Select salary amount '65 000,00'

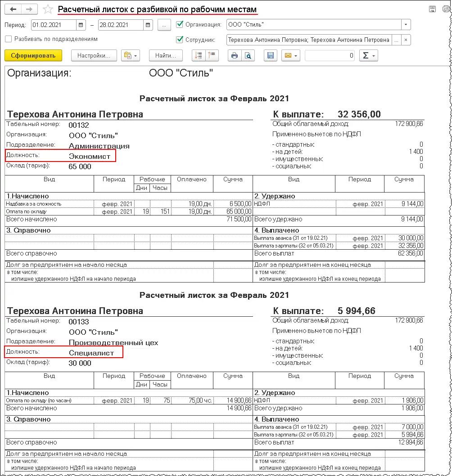239,211
